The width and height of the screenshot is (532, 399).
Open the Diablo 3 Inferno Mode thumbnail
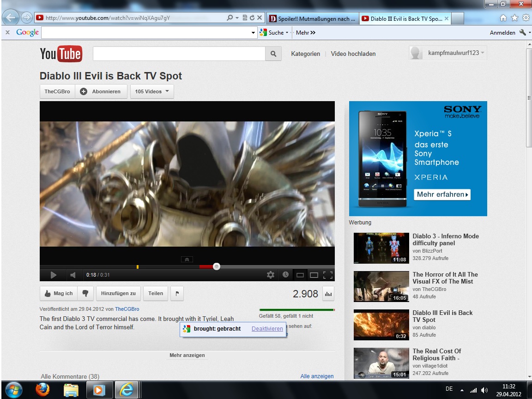coord(381,248)
